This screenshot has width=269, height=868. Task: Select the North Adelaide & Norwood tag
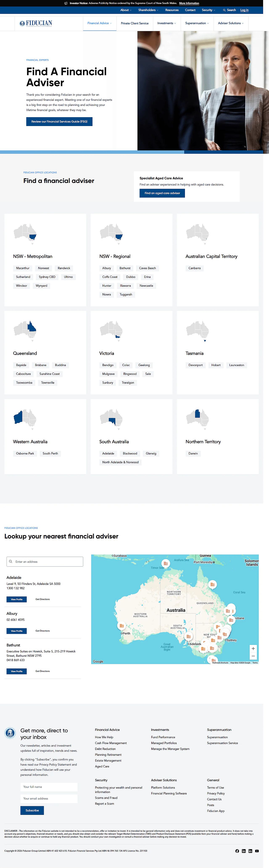[x=120, y=462]
